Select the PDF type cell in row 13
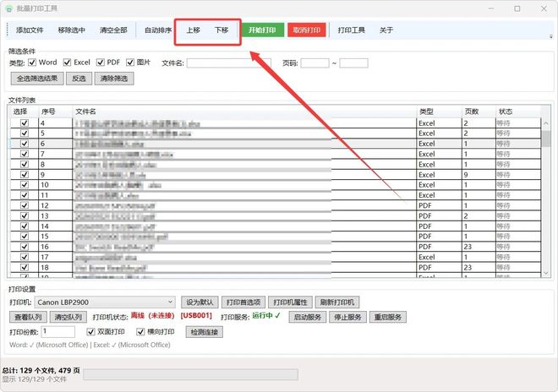The image size is (558, 392). click(x=439, y=216)
